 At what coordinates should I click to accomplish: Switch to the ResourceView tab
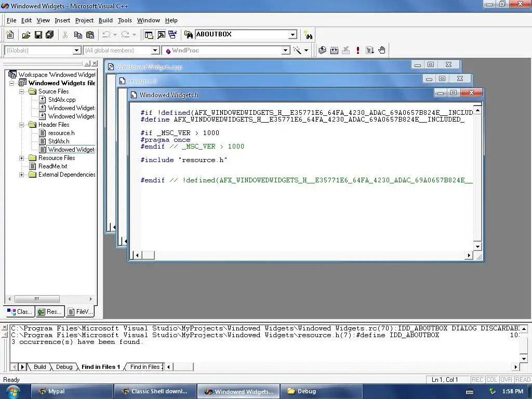pos(50,312)
